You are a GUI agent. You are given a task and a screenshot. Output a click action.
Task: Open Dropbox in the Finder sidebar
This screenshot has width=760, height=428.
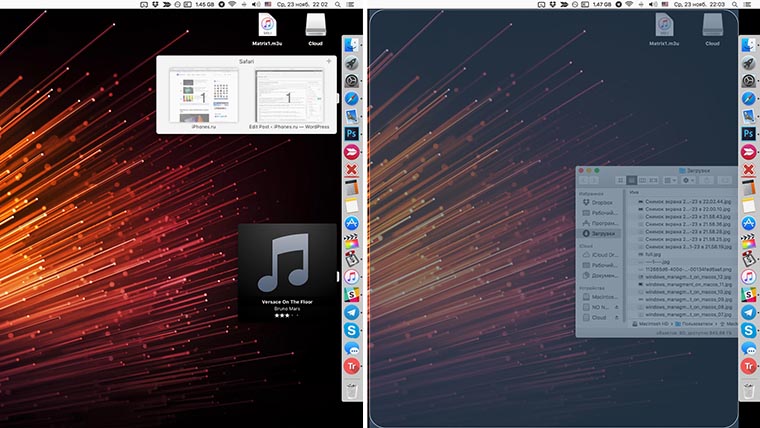coord(600,203)
